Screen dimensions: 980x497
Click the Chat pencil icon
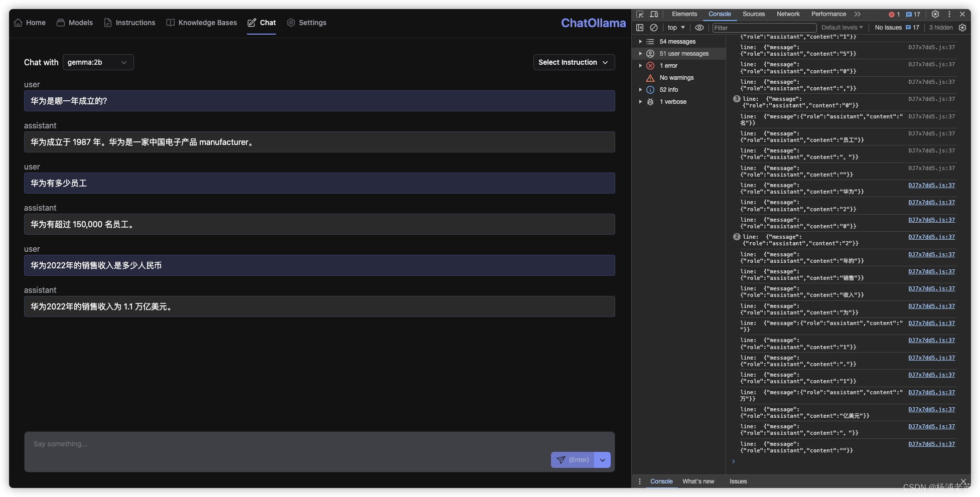point(252,23)
